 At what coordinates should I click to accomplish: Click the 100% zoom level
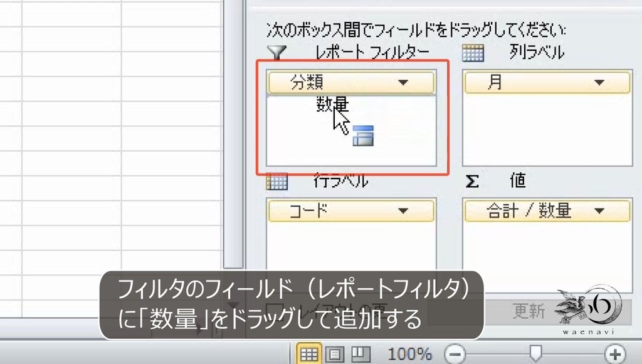(x=409, y=354)
